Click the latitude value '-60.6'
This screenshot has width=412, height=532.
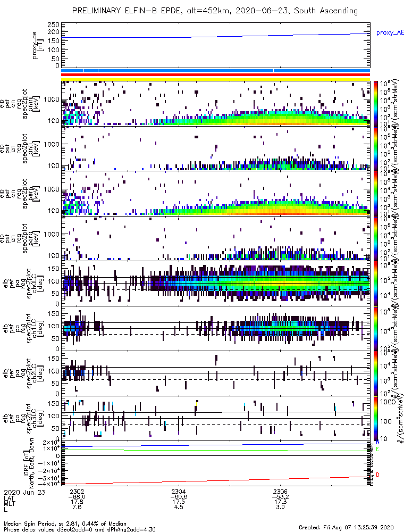click(179, 497)
